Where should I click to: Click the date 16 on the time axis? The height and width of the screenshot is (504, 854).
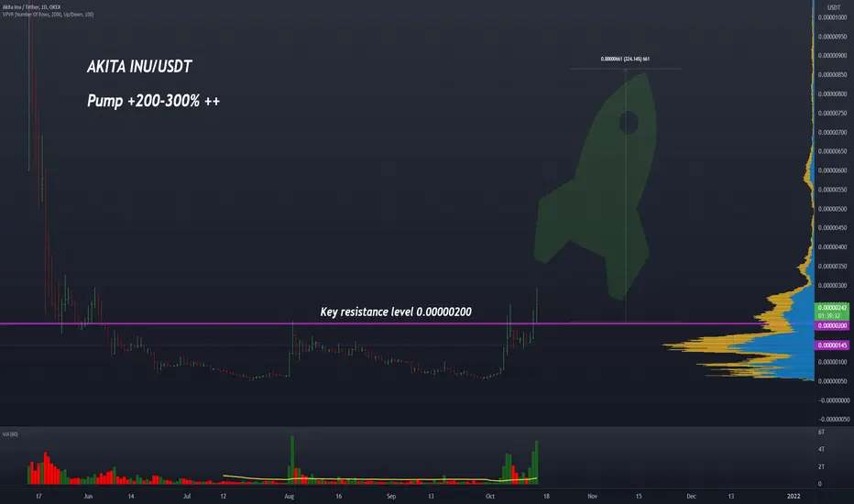tap(339, 497)
